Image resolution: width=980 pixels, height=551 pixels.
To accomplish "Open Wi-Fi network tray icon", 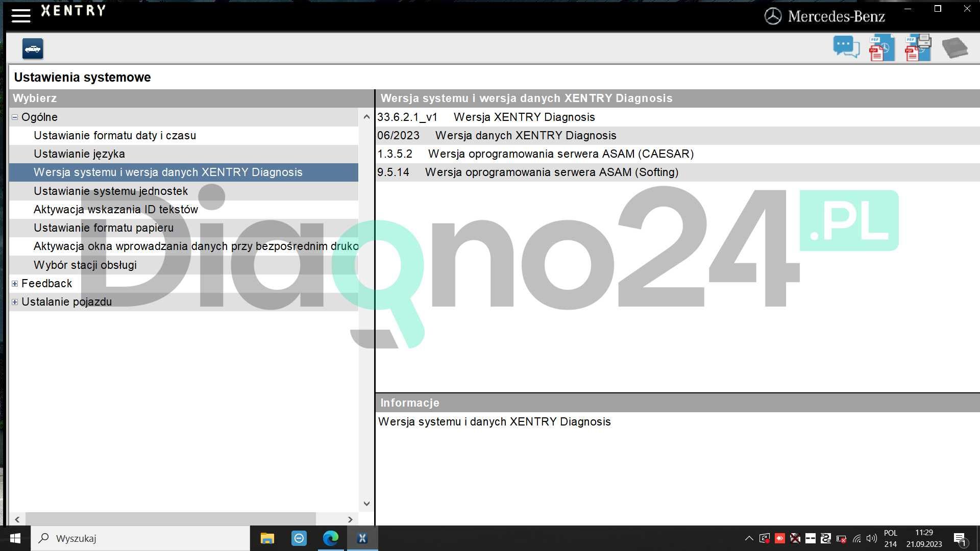I will coord(856,539).
